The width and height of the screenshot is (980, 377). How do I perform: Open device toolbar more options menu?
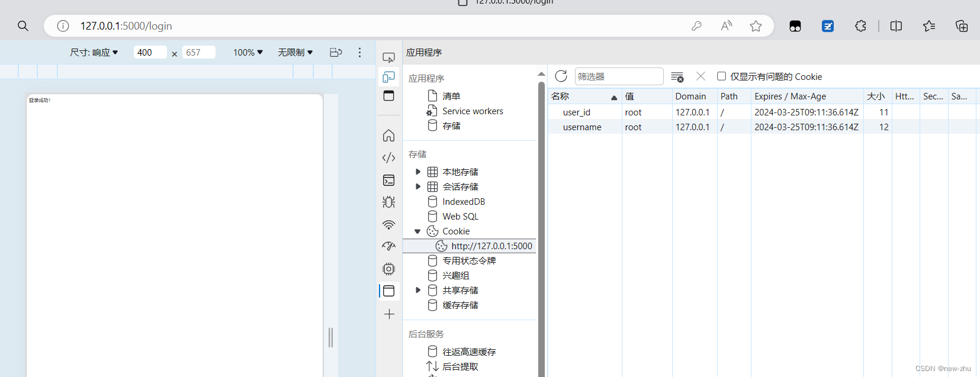(x=359, y=52)
